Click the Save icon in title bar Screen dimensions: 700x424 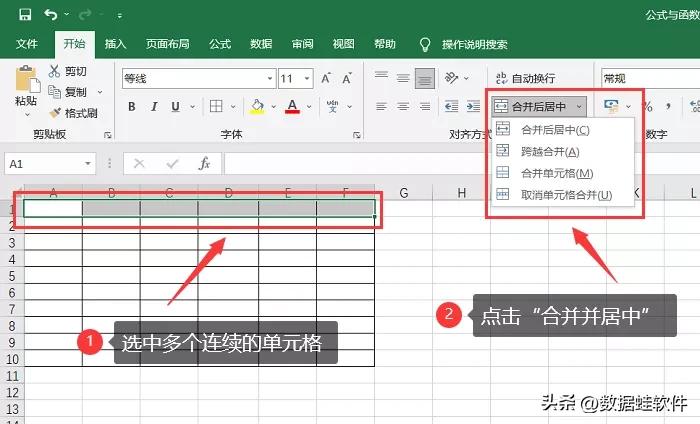point(24,16)
